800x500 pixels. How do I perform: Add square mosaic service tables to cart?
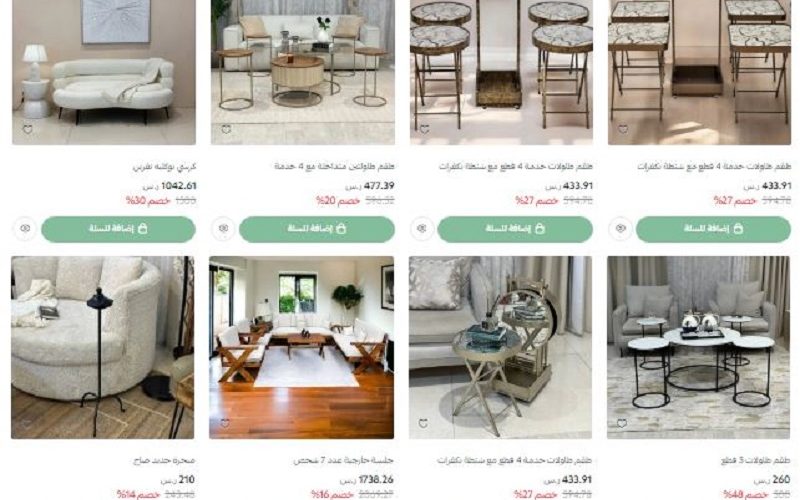pyautogui.click(x=713, y=229)
